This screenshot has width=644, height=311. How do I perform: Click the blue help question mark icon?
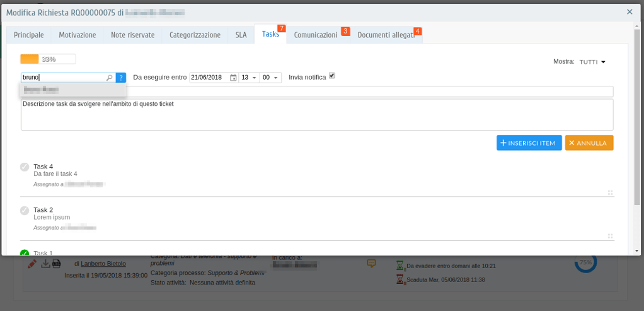(121, 78)
